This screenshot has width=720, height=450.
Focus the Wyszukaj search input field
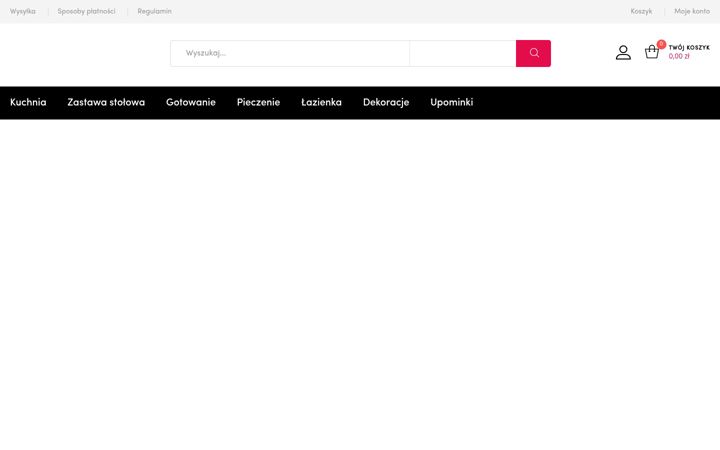pos(290,53)
